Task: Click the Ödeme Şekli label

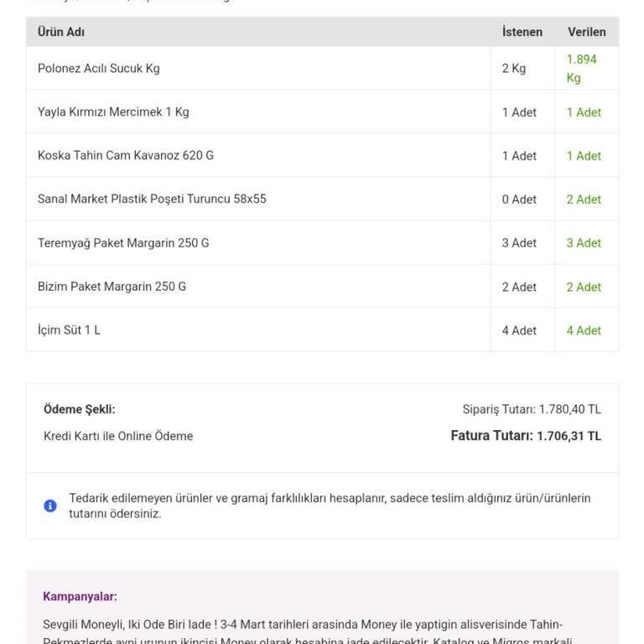Action: coord(80,410)
